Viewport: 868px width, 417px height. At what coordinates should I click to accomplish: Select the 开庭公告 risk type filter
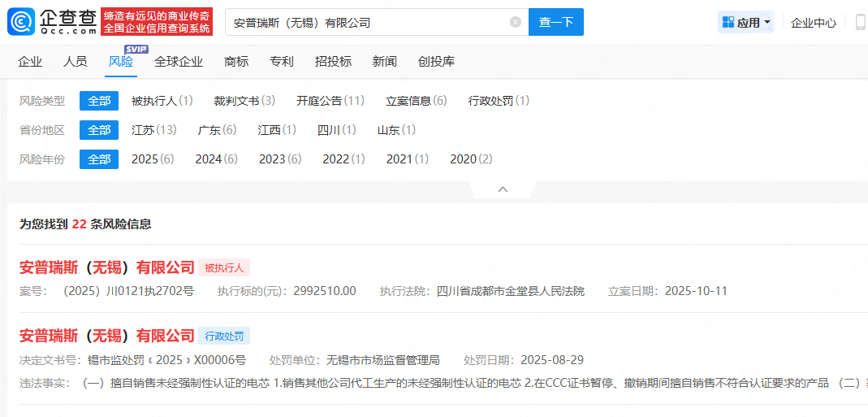click(330, 101)
